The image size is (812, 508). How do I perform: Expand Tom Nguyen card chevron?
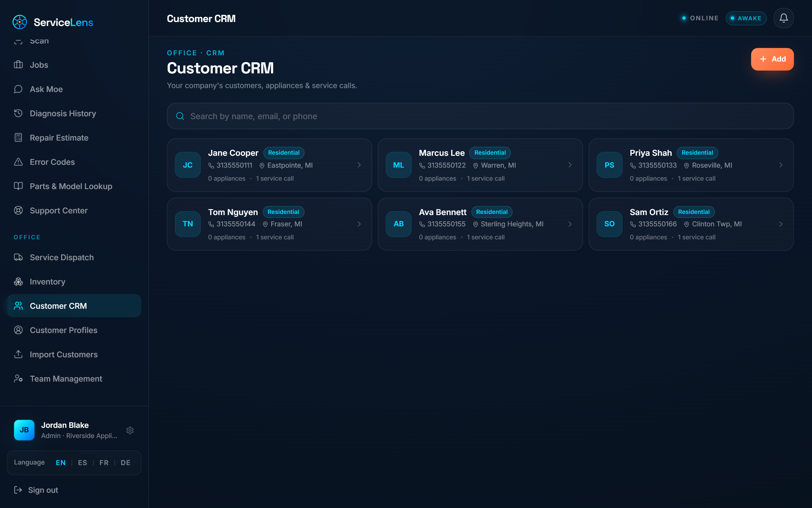[x=359, y=224]
